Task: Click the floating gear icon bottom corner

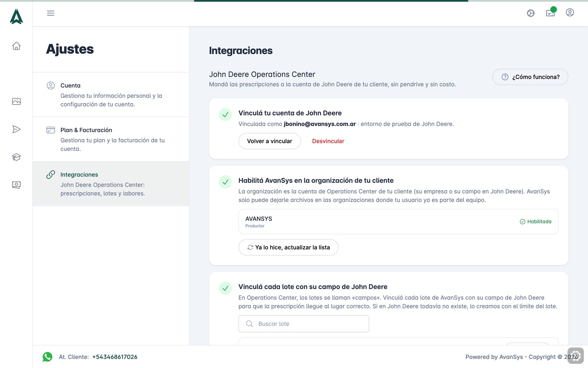Action: tap(576, 356)
